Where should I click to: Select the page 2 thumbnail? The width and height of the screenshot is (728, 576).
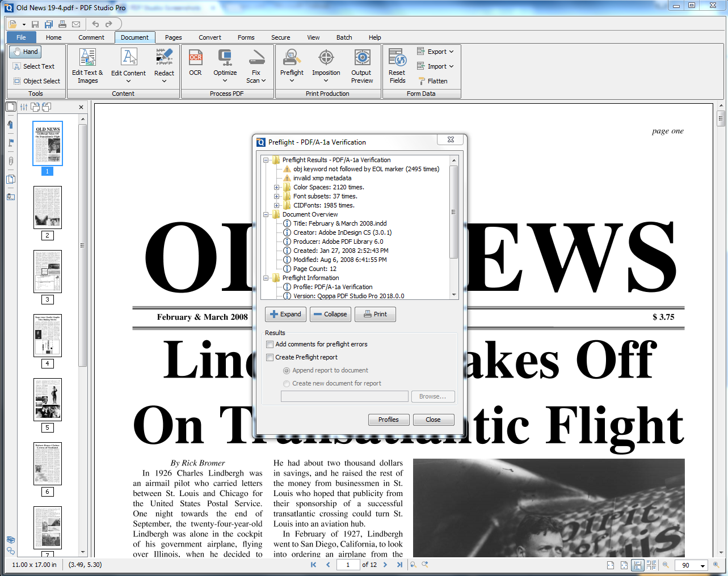pyautogui.click(x=48, y=207)
